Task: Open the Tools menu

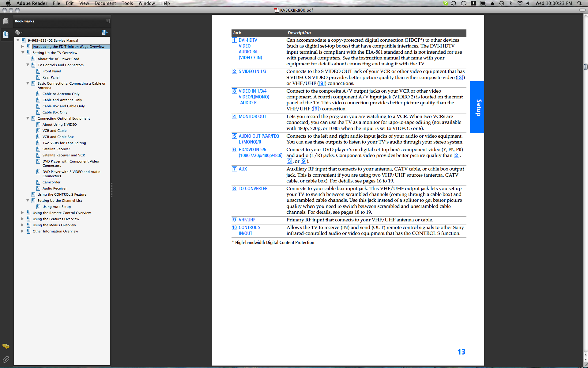Action: [x=127, y=3]
